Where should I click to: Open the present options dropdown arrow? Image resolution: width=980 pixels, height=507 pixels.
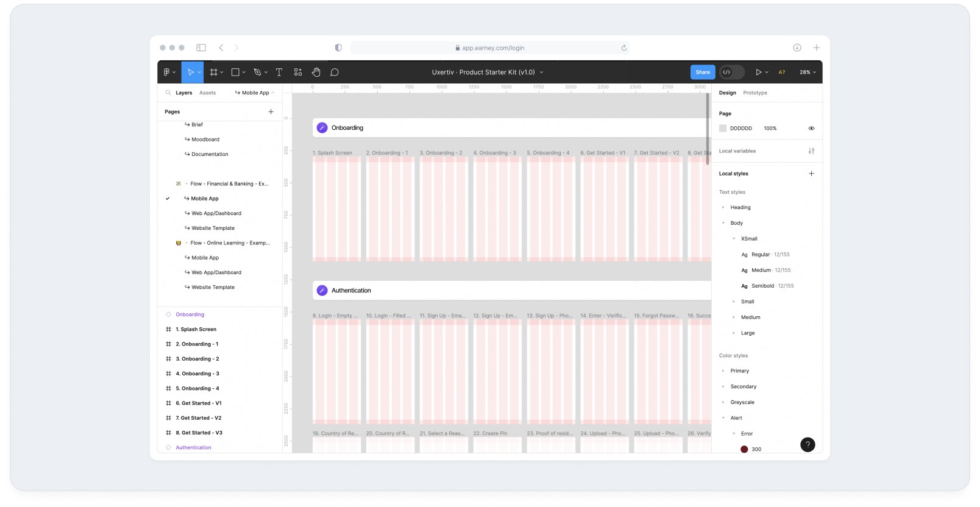point(767,72)
